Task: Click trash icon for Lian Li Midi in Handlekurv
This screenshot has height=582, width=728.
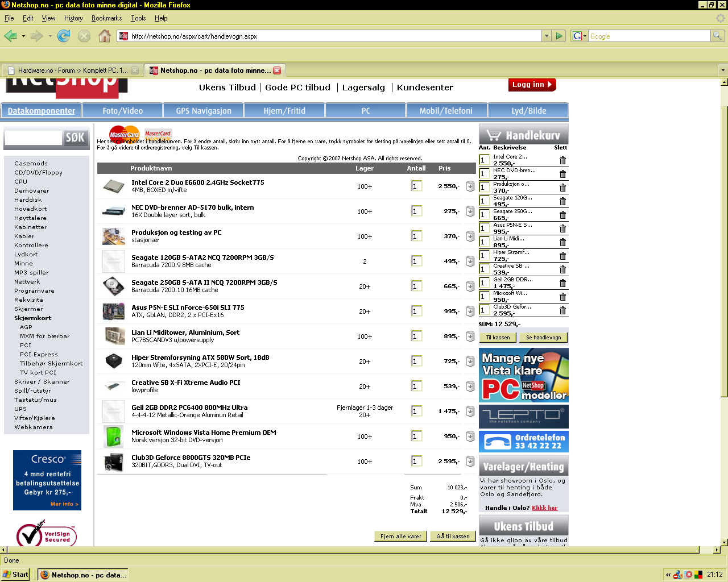Action: tap(562, 242)
